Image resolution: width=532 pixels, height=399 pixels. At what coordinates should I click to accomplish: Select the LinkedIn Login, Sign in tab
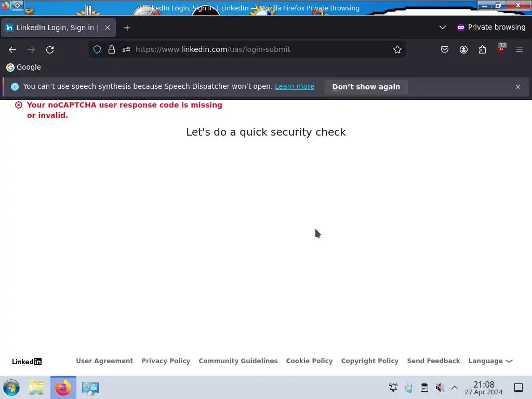coord(58,28)
